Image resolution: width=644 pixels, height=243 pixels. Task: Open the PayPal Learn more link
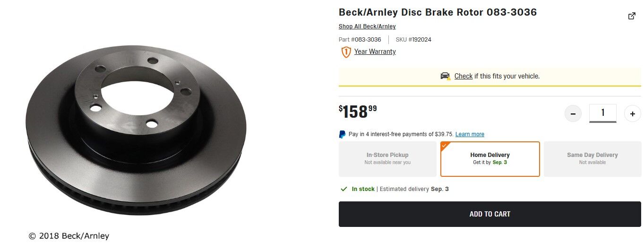click(470, 134)
